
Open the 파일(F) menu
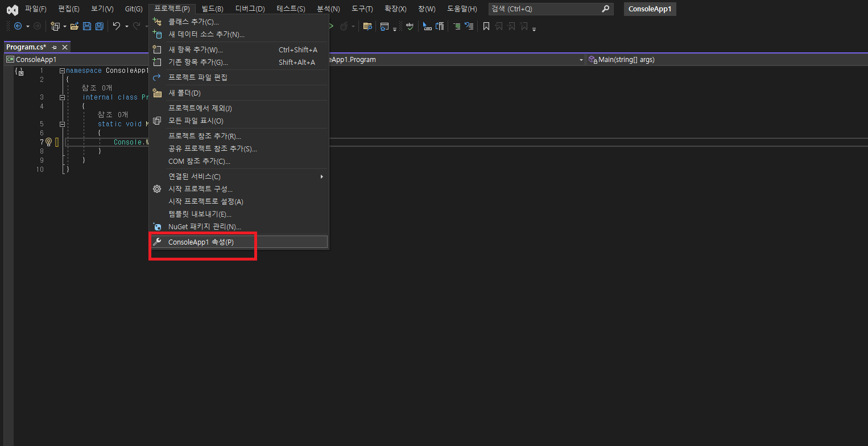point(35,9)
